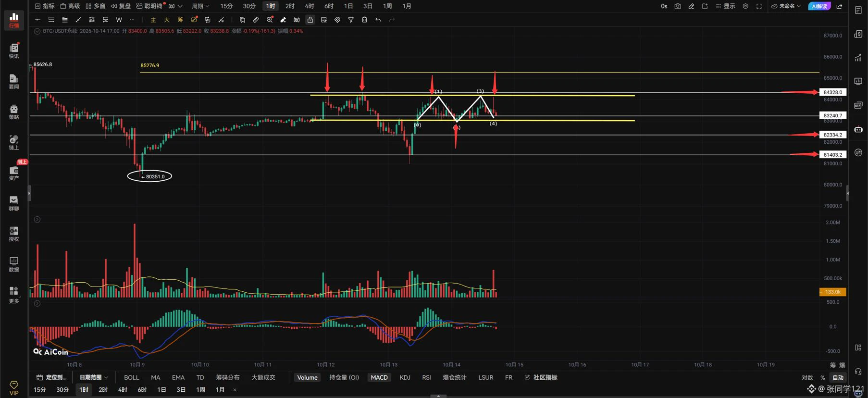Open the 日期范围 date range dropdown
The height and width of the screenshot is (398, 868).
94,377
